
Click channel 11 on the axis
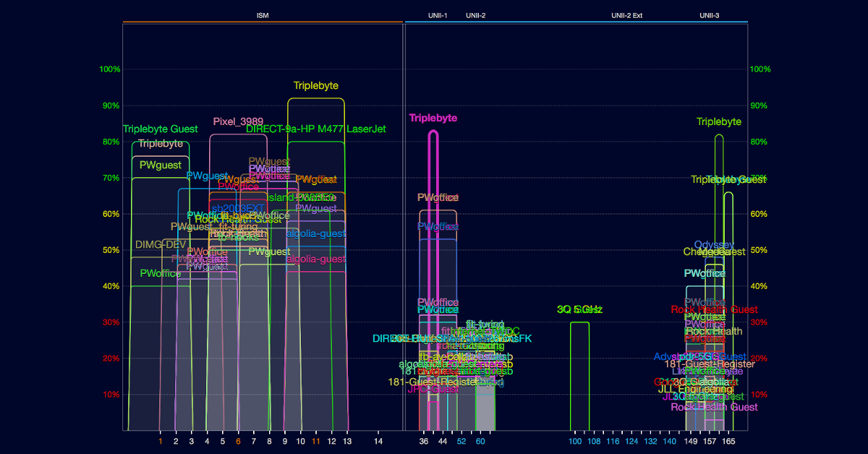(315, 440)
